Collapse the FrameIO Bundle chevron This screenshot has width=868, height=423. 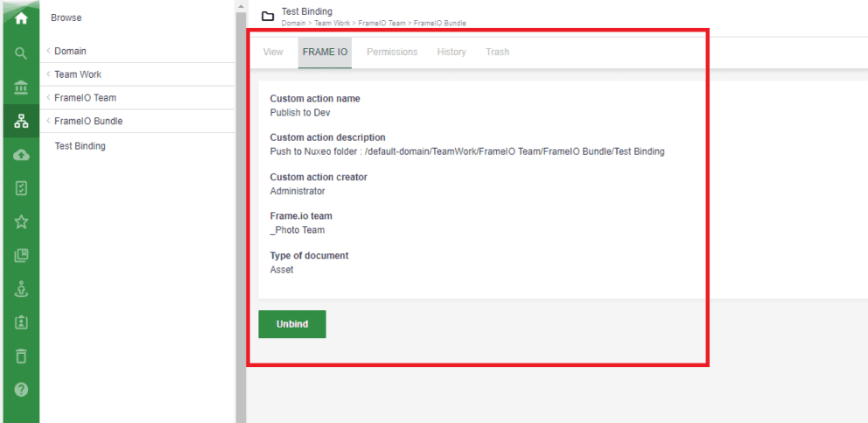48,121
